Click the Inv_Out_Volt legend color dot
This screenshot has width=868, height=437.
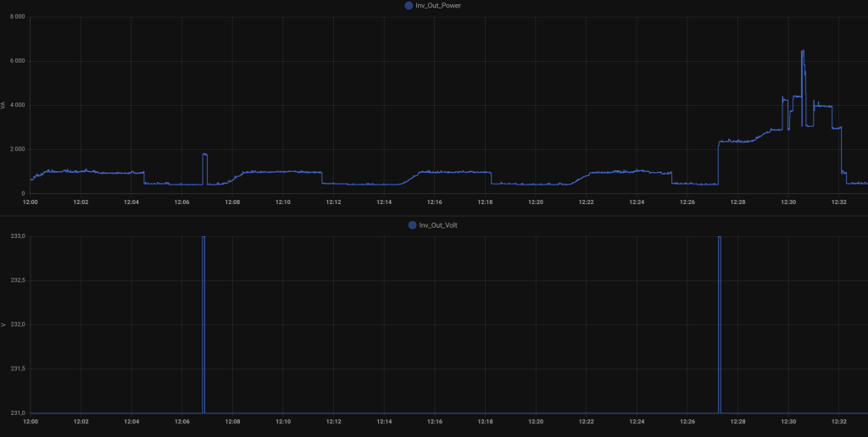tap(412, 225)
